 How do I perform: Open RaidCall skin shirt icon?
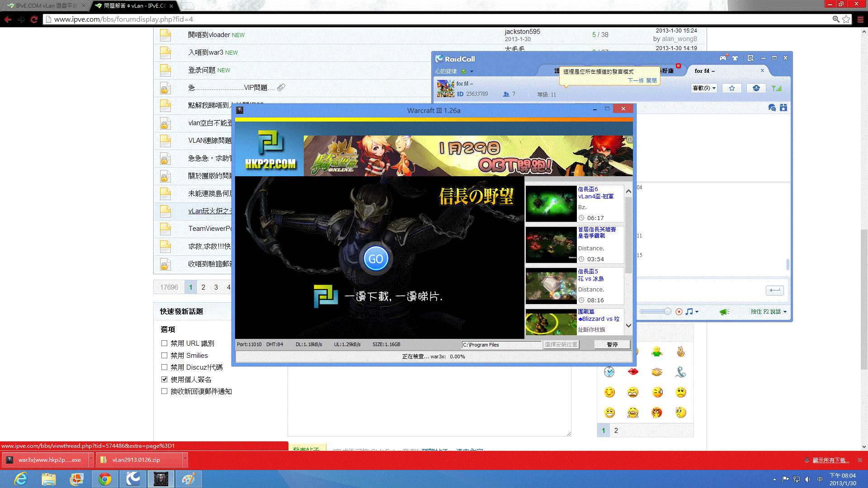[x=735, y=58]
